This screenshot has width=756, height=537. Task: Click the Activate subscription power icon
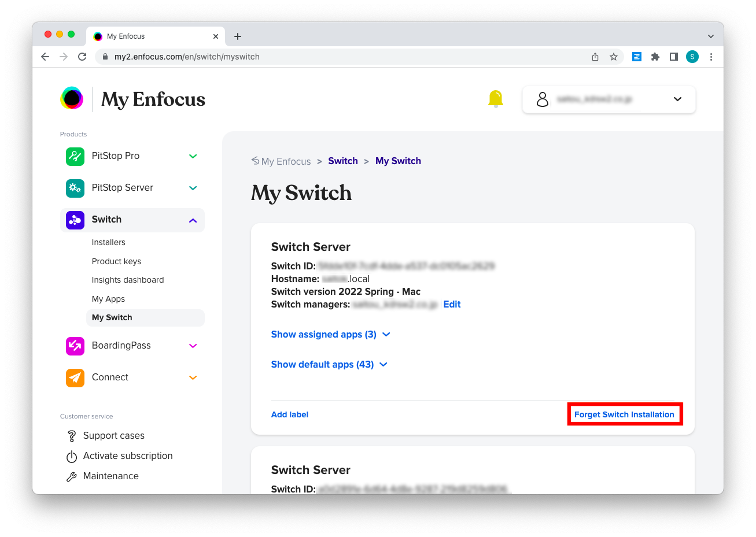tap(72, 457)
